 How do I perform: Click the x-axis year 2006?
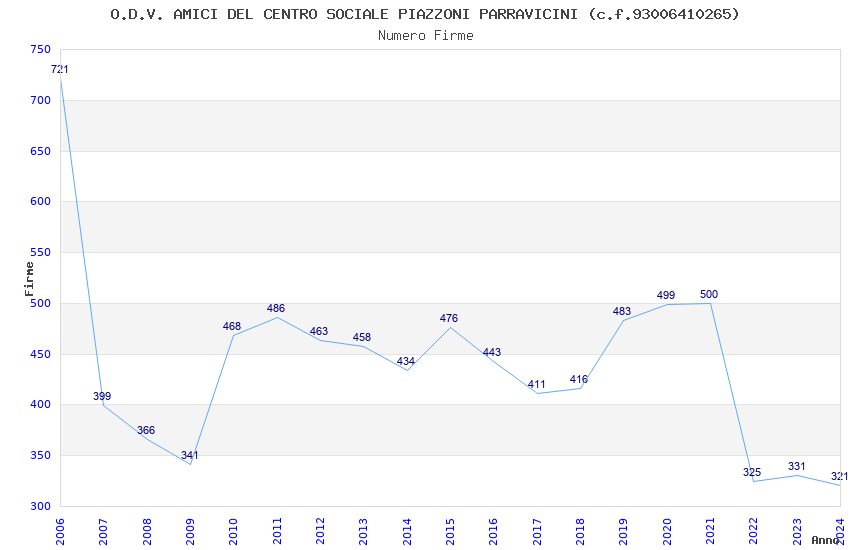60,531
